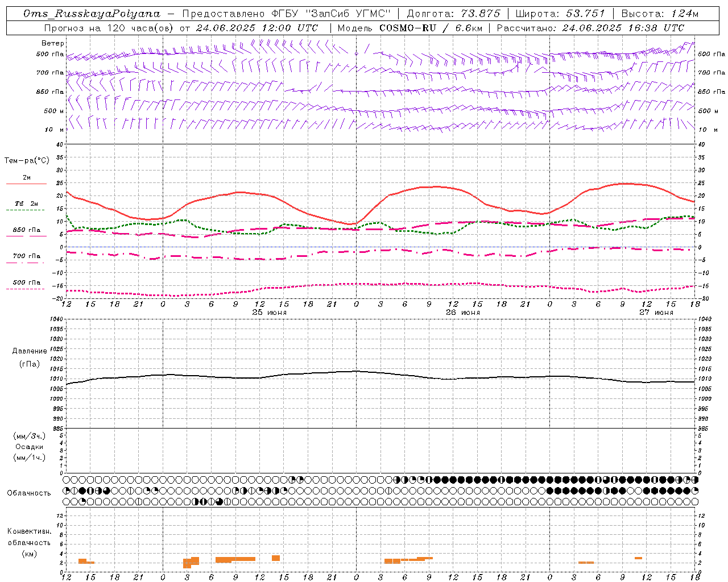This screenshot has height=582, width=728.
Task: Select the station title Oms_RusskayaPolyana
Action: (92, 14)
